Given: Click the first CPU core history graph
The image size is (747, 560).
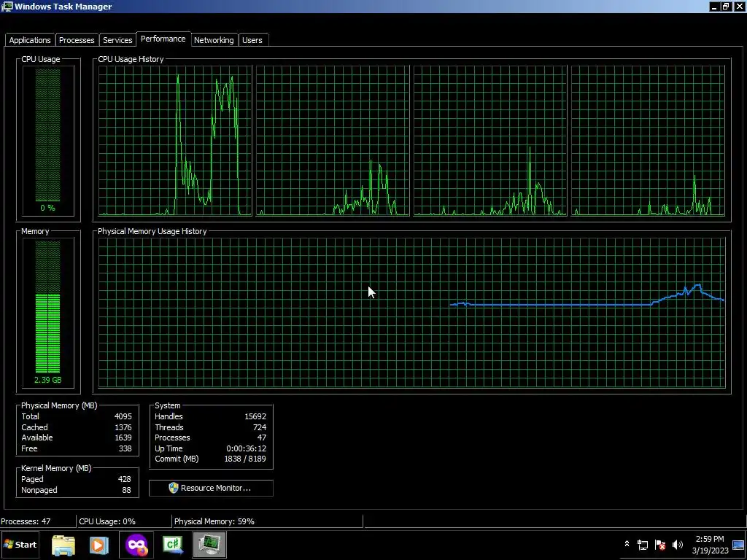Looking at the screenshot, I should click(x=175, y=141).
